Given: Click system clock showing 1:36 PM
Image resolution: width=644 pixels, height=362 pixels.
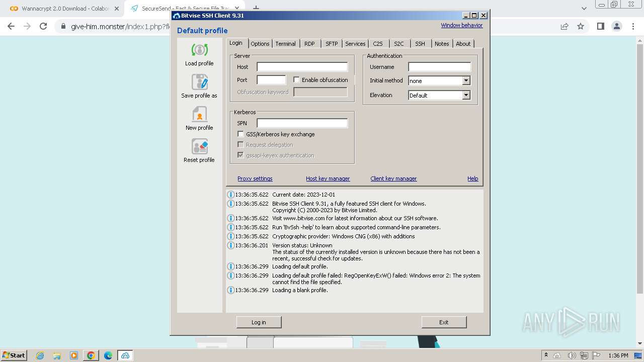Looking at the screenshot, I should pos(618,355).
